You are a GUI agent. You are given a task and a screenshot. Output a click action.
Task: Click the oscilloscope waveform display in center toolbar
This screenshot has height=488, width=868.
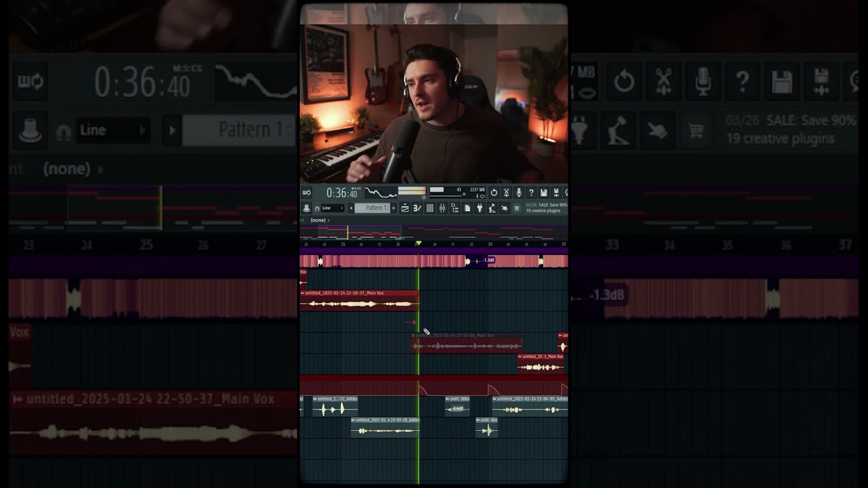[x=381, y=192]
